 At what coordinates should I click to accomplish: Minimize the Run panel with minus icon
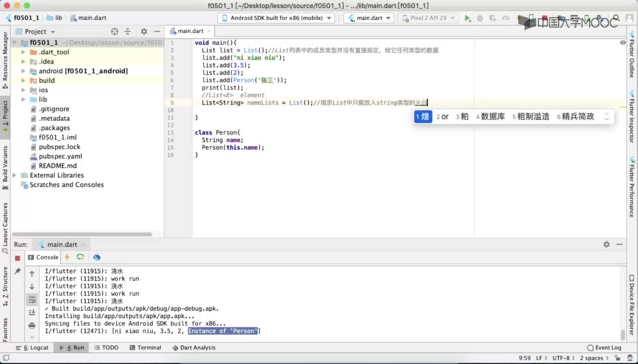tap(619, 244)
